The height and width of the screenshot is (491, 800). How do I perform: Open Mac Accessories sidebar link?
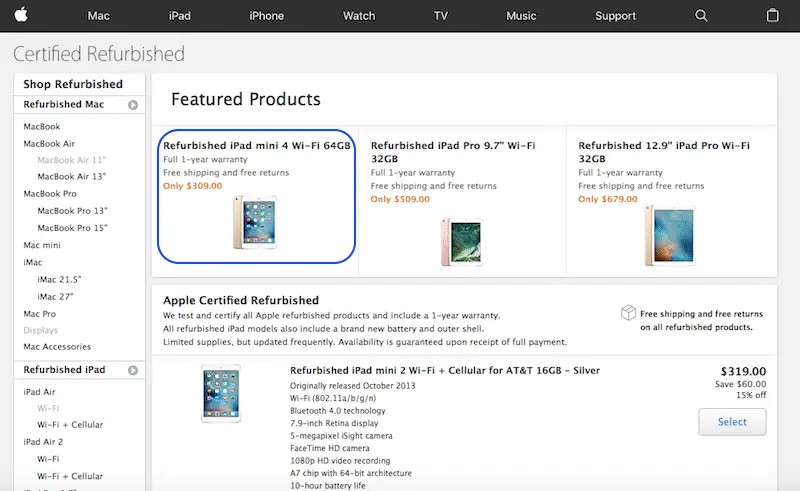pyautogui.click(x=57, y=347)
